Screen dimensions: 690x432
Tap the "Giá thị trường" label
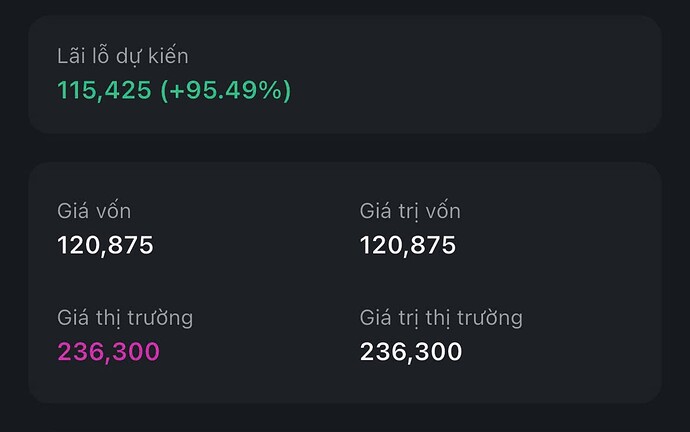[x=125, y=318]
